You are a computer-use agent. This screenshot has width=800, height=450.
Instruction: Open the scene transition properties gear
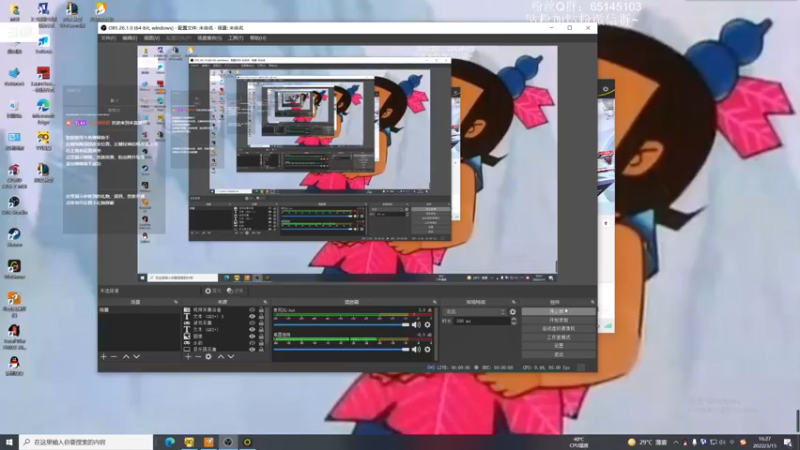(x=513, y=312)
